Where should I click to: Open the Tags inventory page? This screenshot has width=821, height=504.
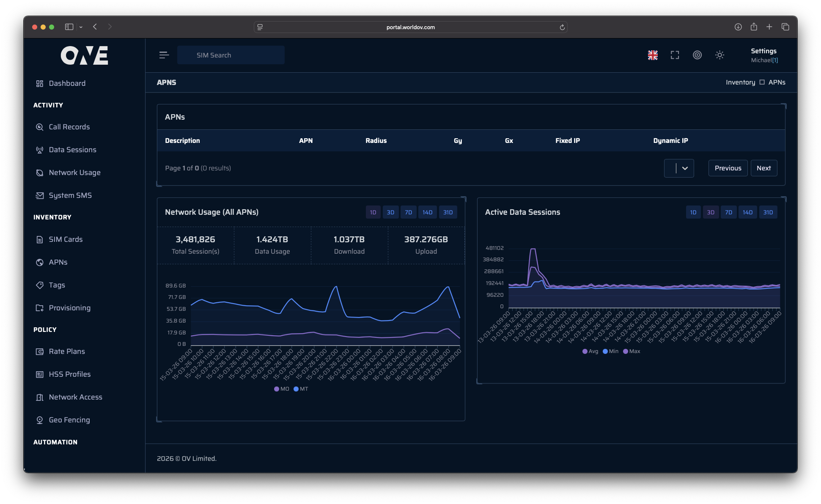click(x=57, y=285)
